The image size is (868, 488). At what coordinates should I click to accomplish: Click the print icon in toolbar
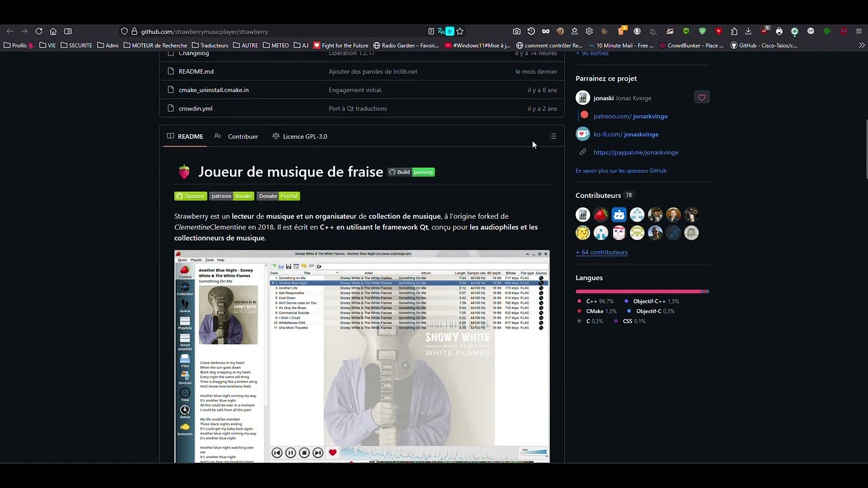click(x=779, y=31)
